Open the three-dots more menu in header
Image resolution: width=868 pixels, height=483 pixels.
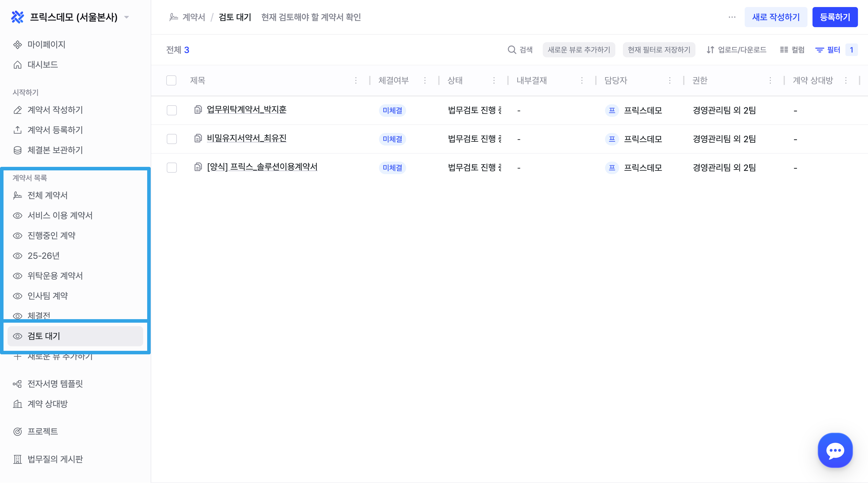coord(732,17)
